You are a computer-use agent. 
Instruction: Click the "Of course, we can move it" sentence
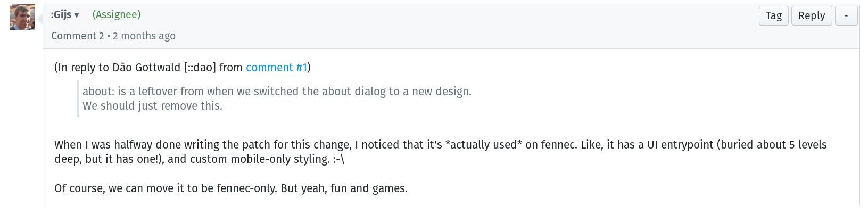[x=231, y=188]
